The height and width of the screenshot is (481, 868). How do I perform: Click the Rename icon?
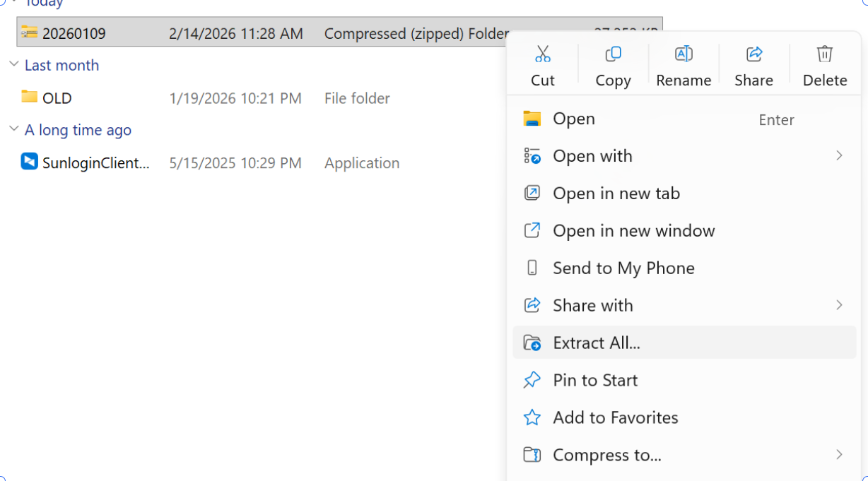point(683,54)
